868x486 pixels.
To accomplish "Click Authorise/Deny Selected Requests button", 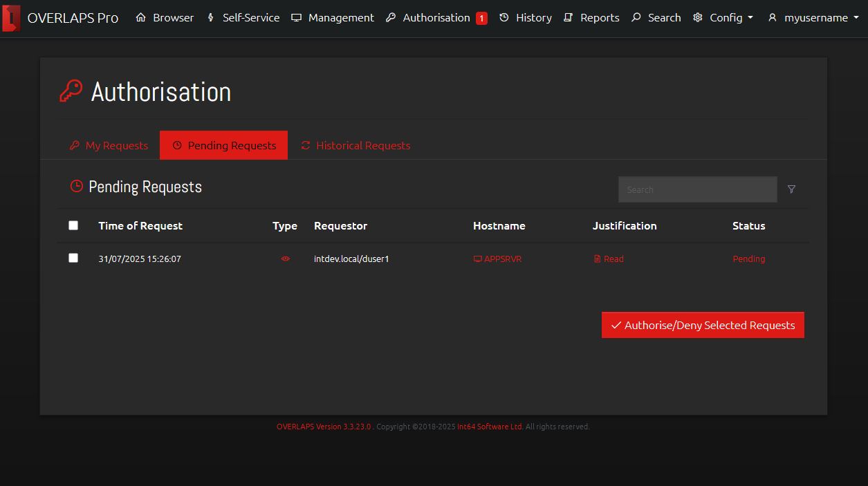I will coord(703,325).
